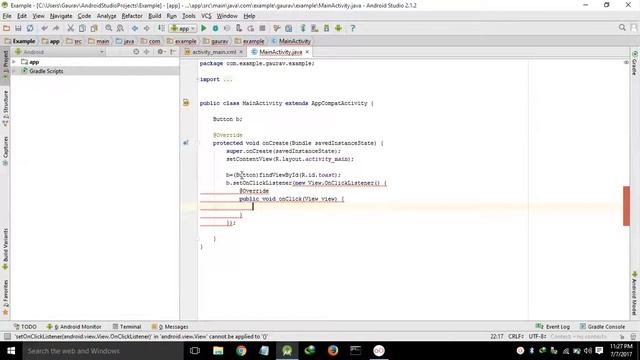The image size is (640, 360).
Task: Expand the folded import statement
Action: pyautogui.click(x=199, y=79)
